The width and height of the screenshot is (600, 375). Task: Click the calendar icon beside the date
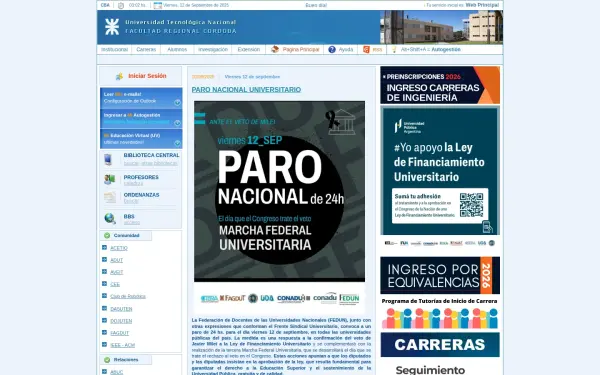pyautogui.click(x=157, y=5)
